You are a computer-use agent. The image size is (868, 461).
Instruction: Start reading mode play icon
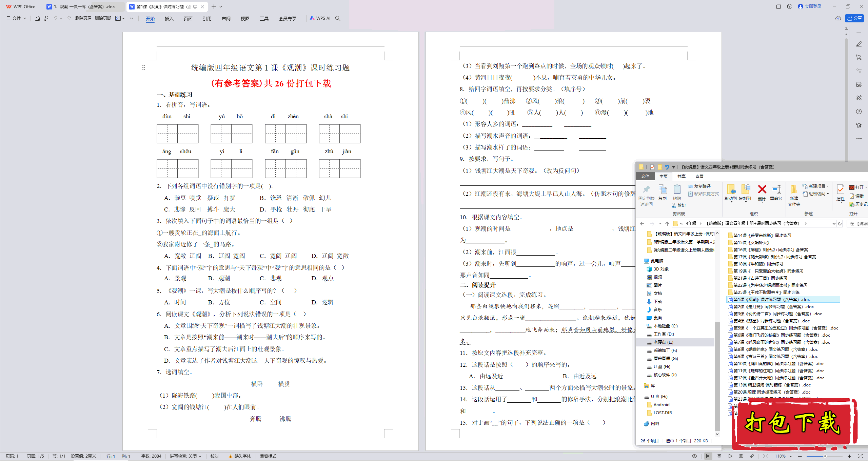click(730, 456)
